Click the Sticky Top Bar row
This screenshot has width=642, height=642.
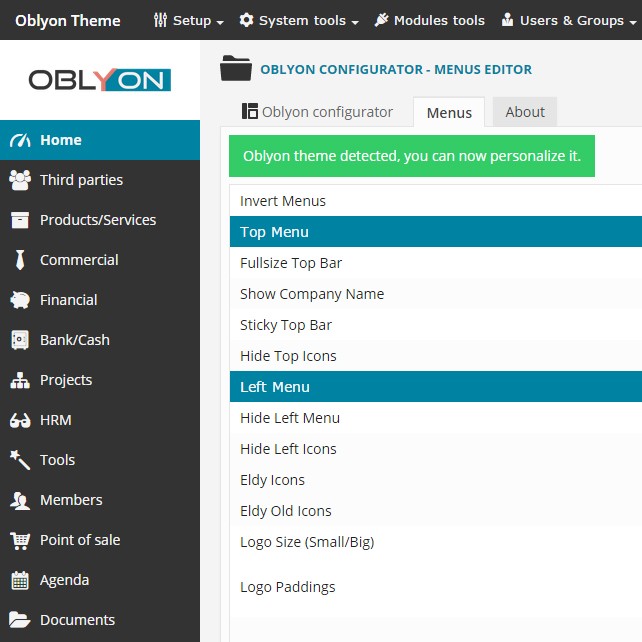click(436, 325)
